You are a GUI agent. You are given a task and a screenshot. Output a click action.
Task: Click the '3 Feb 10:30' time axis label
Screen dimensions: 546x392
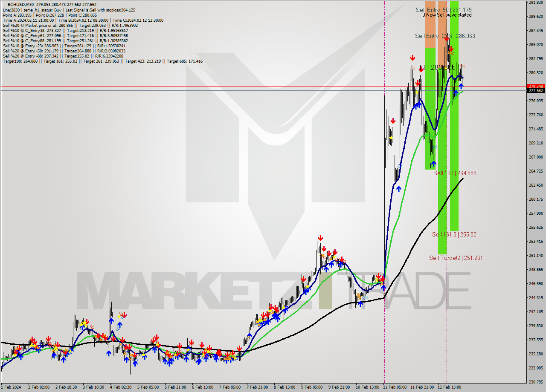(x=93, y=387)
